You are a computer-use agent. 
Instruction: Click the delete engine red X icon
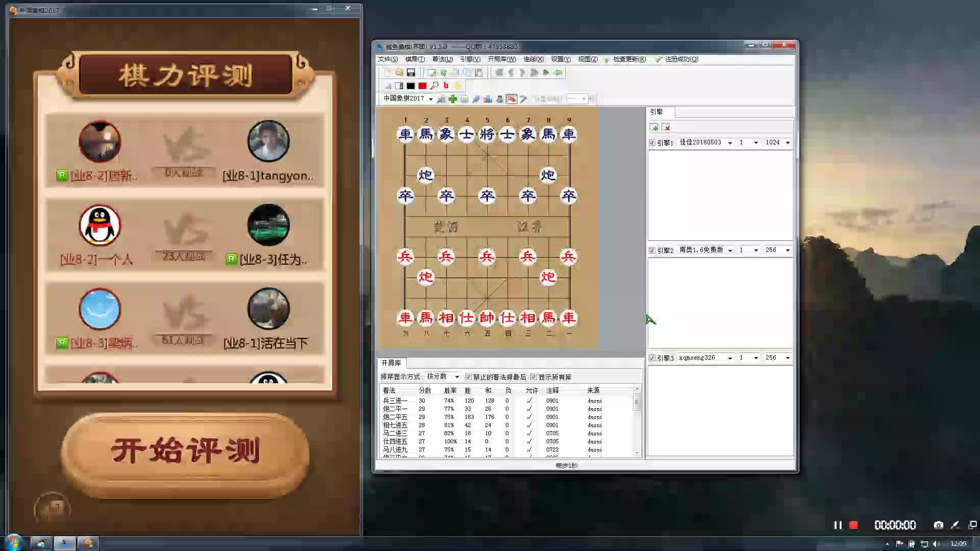pyautogui.click(x=666, y=127)
